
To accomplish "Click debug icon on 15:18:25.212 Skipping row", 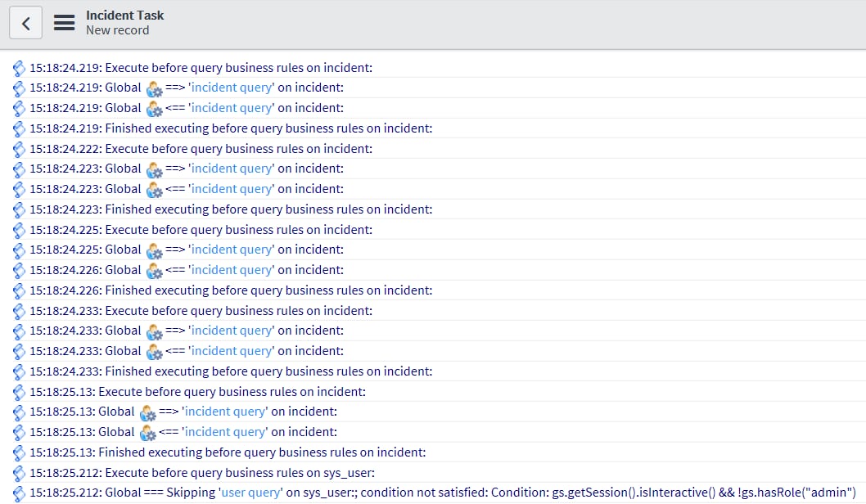I will click(x=19, y=494).
